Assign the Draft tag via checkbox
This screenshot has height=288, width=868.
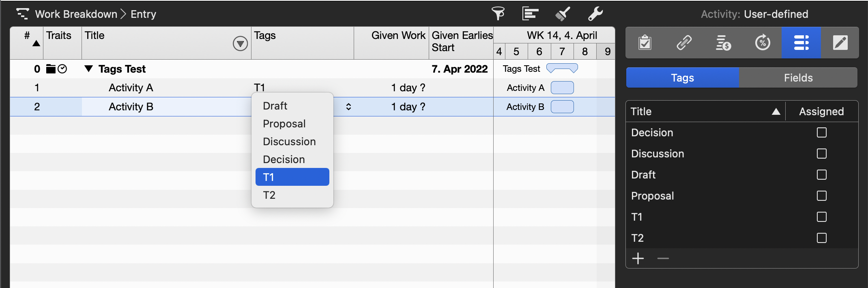click(821, 175)
